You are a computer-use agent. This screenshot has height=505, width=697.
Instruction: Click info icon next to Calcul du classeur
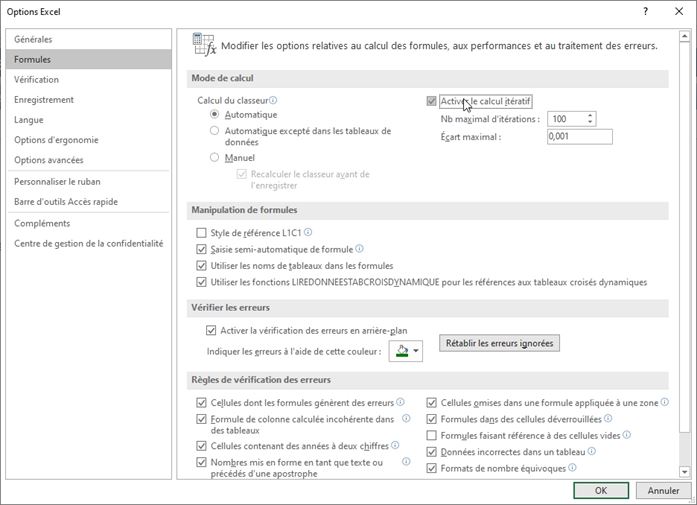point(273,100)
